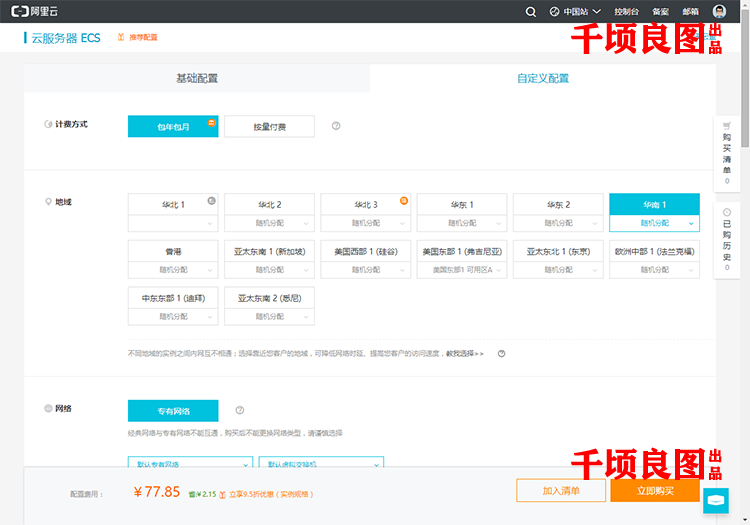Click the help icon beside 专有网络
Viewport: 750px width, 525px height.
[240, 410]
